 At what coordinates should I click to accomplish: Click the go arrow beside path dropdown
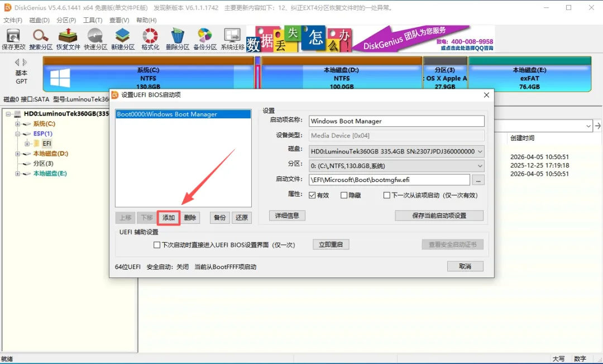[x=597, y=126]
